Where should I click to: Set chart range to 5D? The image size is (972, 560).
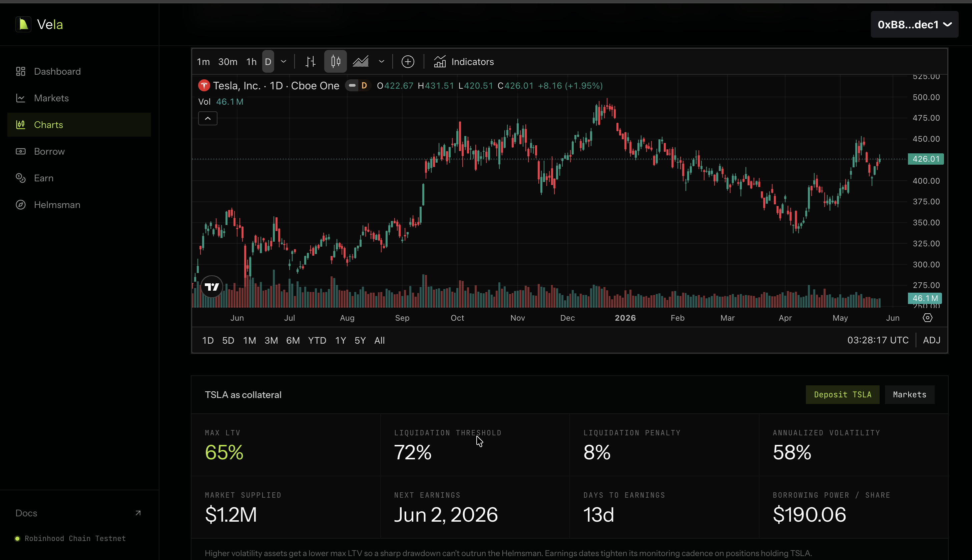[x=228, y=341]
